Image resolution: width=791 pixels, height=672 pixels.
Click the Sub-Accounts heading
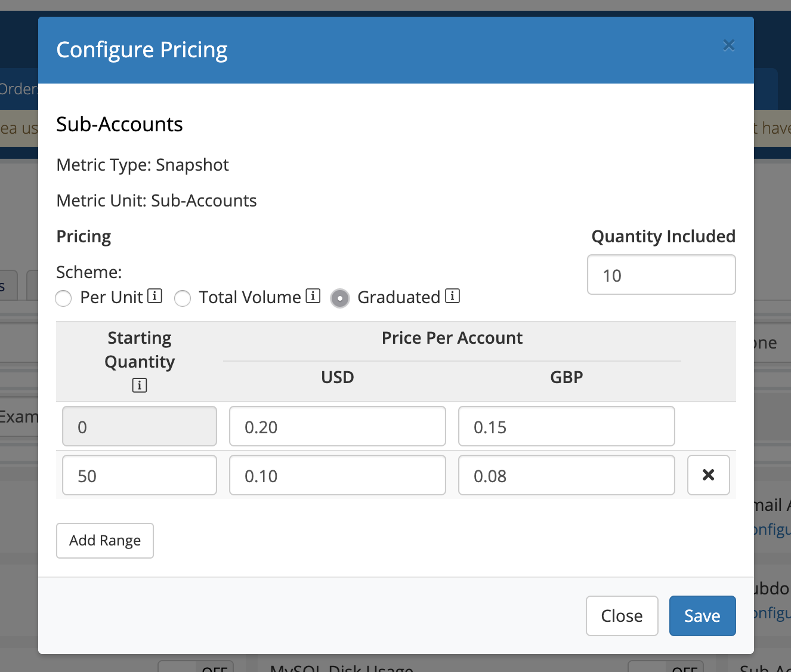pos(119,124)
